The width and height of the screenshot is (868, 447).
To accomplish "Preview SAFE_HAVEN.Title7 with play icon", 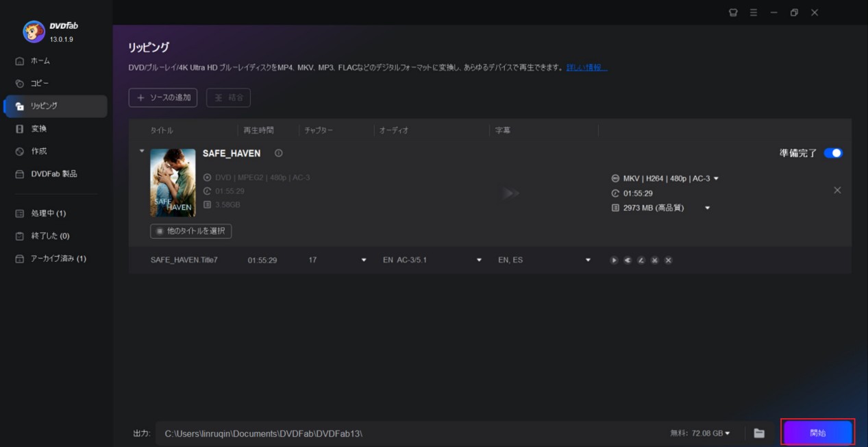I will (x=614, y=261).
